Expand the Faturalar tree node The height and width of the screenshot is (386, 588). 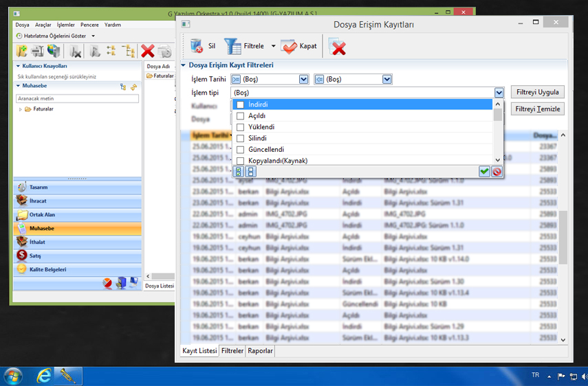tap(20, 109)
